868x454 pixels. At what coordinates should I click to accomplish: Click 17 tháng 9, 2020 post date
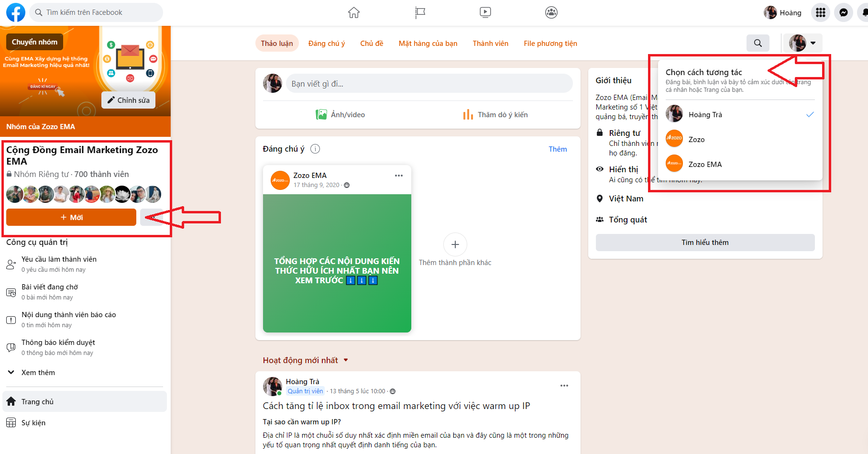317,185
